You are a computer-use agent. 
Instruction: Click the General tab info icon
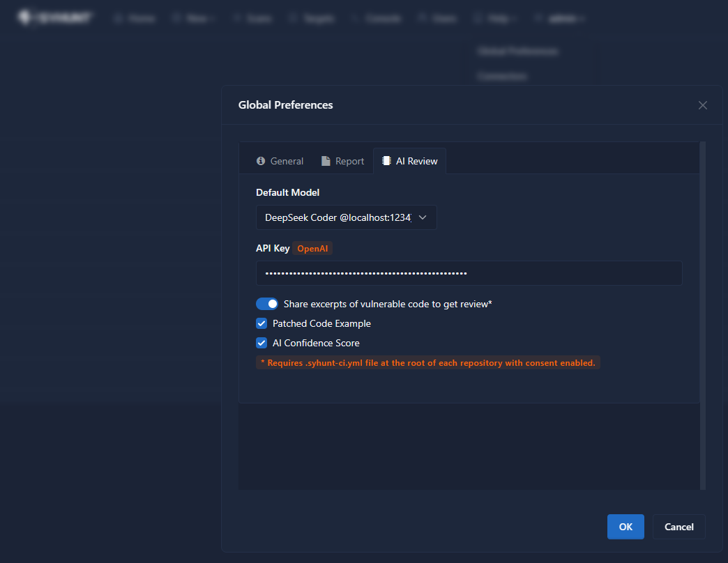(x=261, y=161)
